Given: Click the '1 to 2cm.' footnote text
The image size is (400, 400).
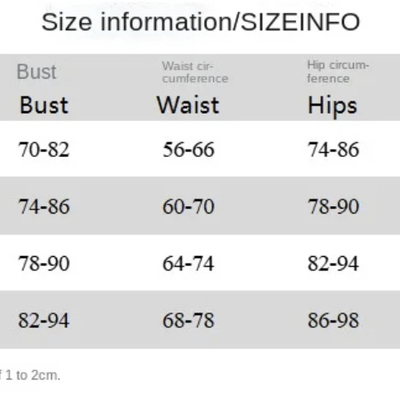Looking at the screenshot, I should pyautogui.click(x=33, y=375).
